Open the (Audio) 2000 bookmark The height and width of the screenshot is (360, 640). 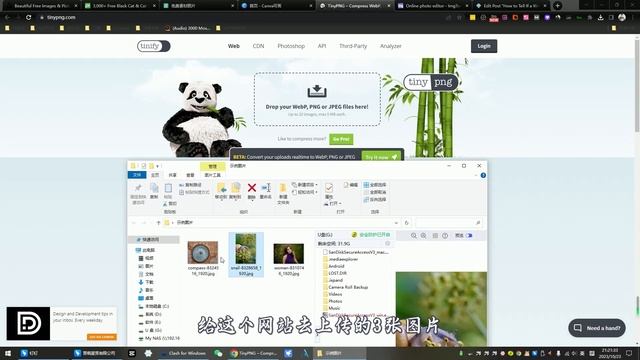point(188,28)
